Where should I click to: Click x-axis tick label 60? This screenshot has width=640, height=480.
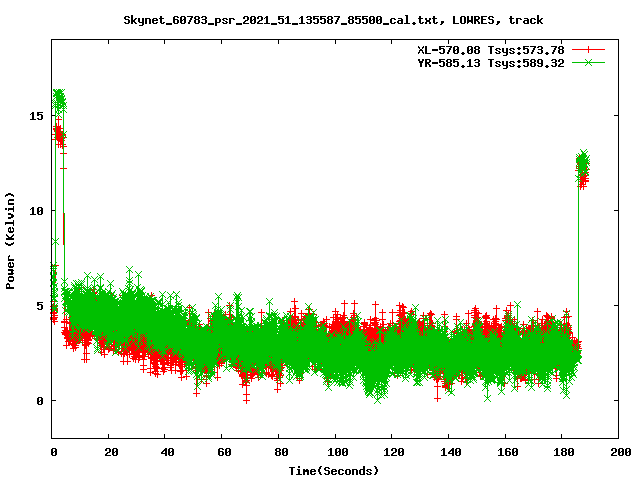click(224, 452)
